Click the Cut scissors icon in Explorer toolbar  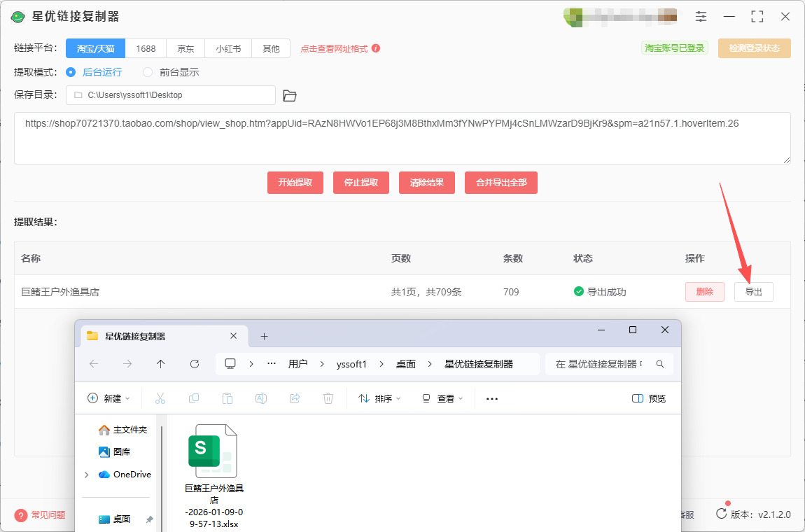[x=160, y=398]
